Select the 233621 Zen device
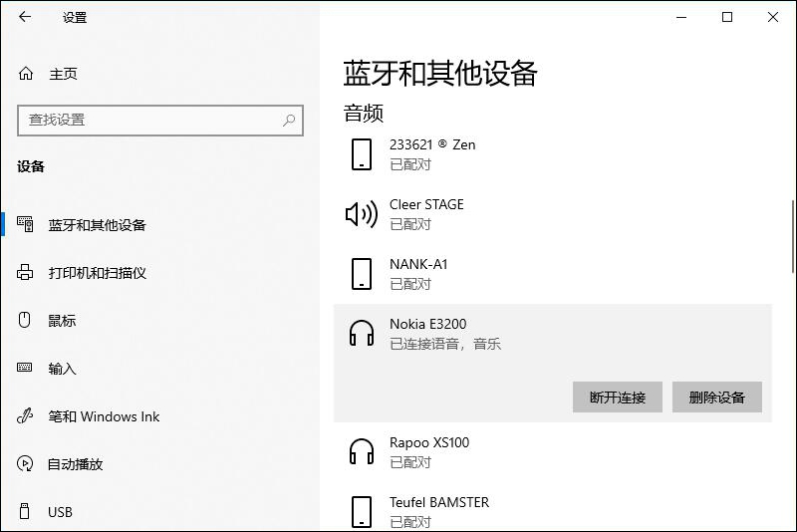This screenshot has height=532, width=797. [x=553, y=154]
